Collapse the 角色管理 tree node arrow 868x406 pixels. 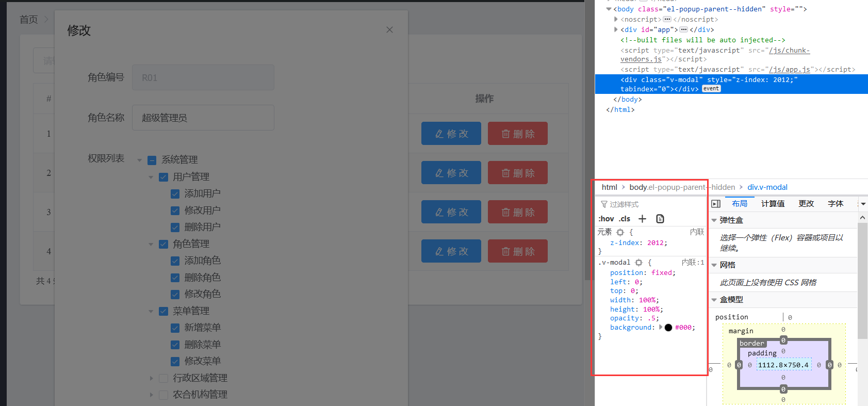coord(151,244)
